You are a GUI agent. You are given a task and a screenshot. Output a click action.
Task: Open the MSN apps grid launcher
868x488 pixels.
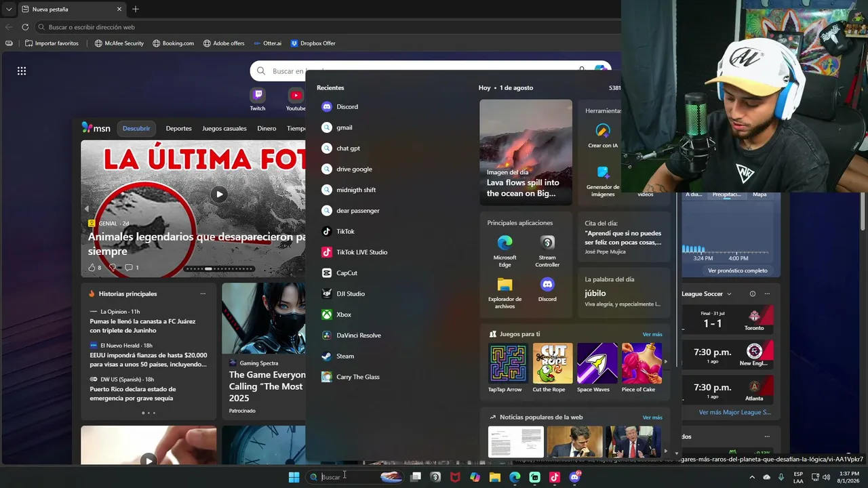point(22,71)
